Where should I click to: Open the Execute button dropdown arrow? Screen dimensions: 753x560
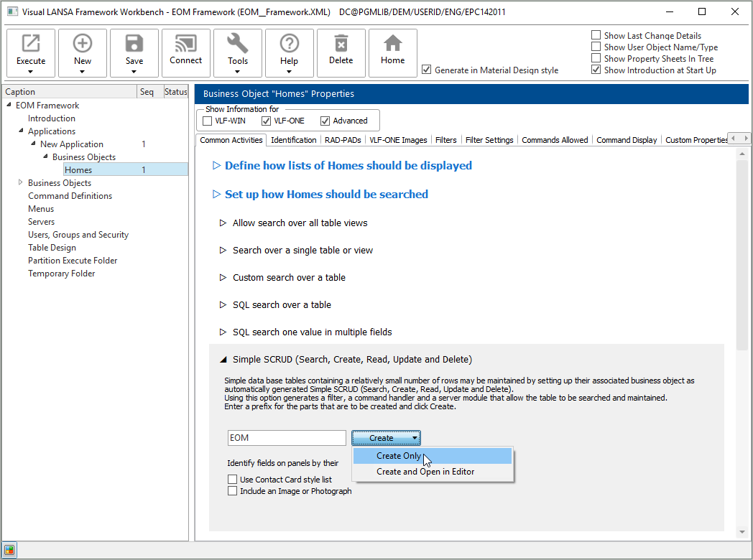click(31, 72)
